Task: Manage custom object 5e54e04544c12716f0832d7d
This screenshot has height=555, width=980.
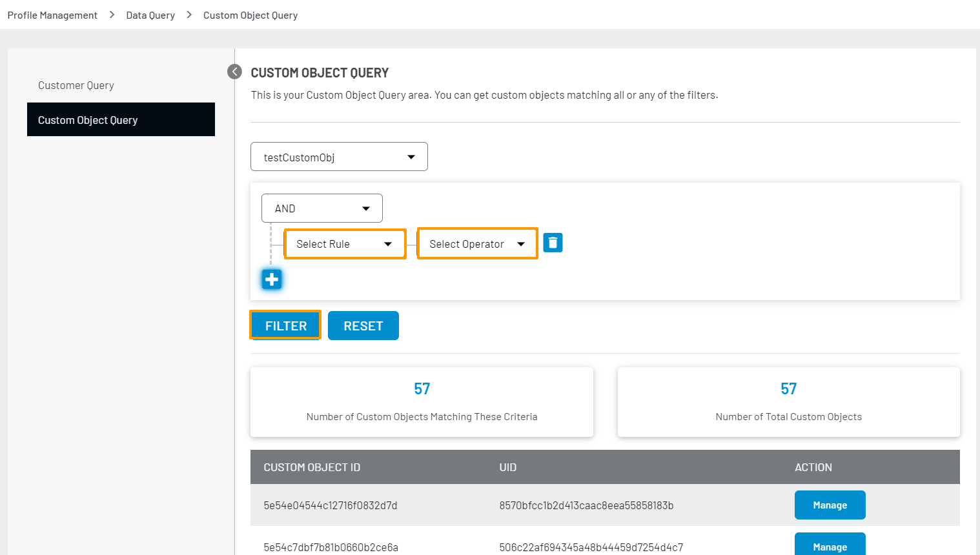Action: pos(830,505)
